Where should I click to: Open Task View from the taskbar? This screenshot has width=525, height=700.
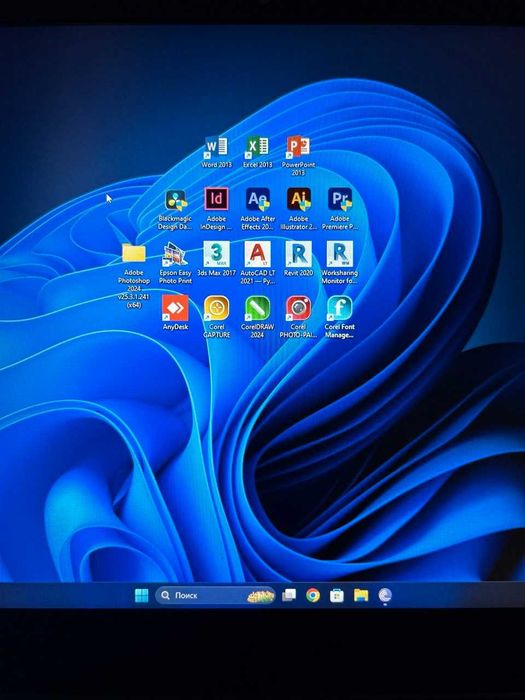coord(289,595)
